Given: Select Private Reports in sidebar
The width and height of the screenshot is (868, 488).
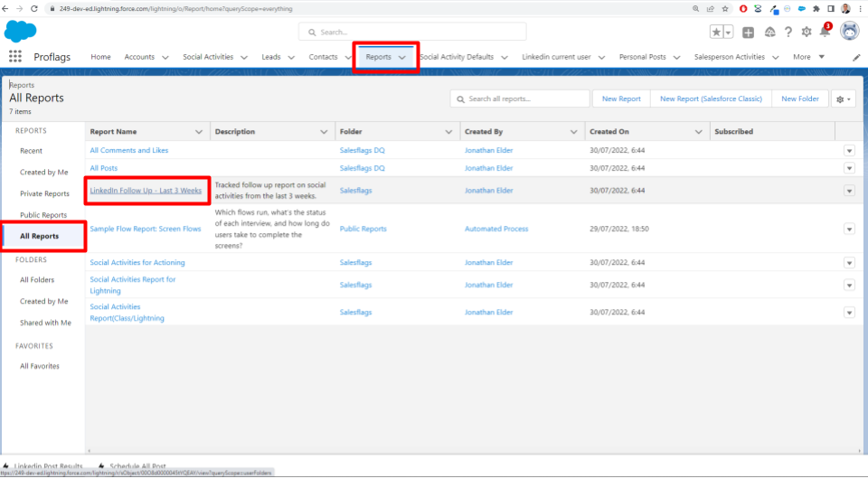Looking at the screenshot, I should [x=45, y=193].
